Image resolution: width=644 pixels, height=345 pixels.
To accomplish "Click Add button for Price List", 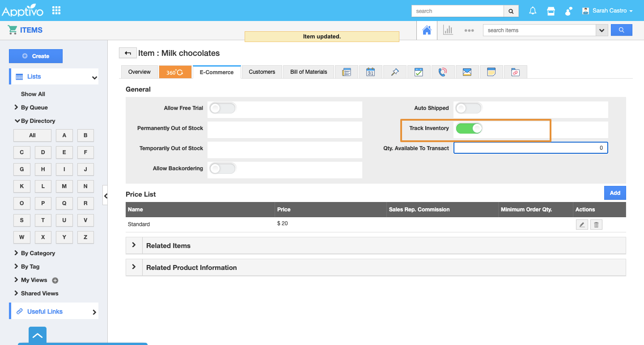I will 615,193.
